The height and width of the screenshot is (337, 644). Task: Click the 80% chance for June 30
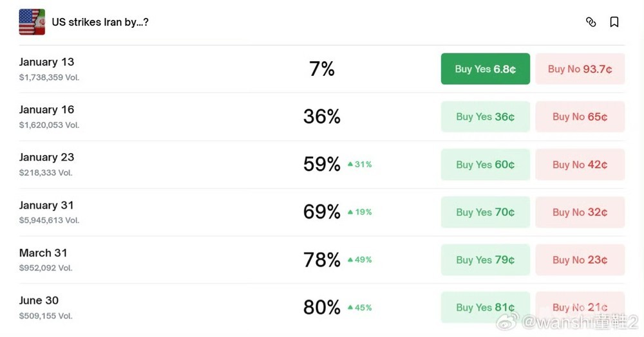click(x=321, y=307)
